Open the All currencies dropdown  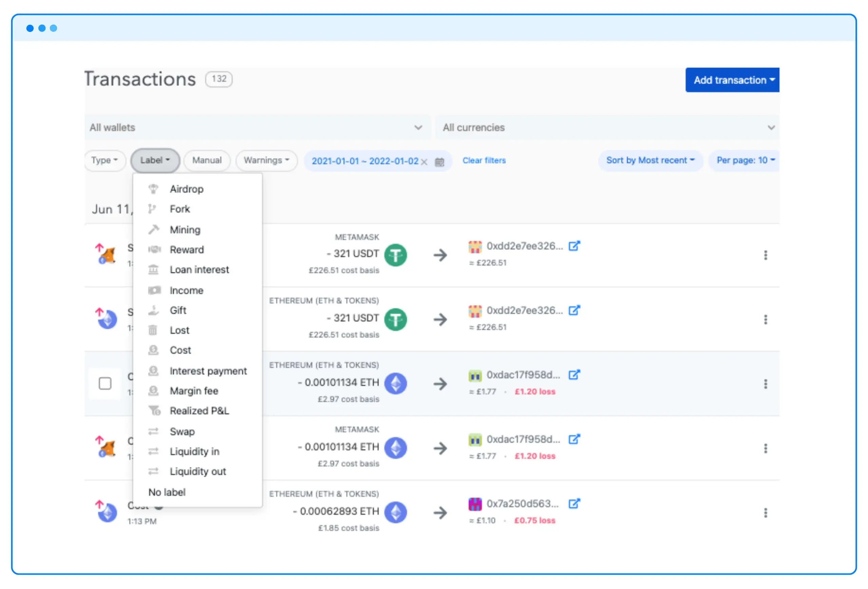click(x=607, y=128)
